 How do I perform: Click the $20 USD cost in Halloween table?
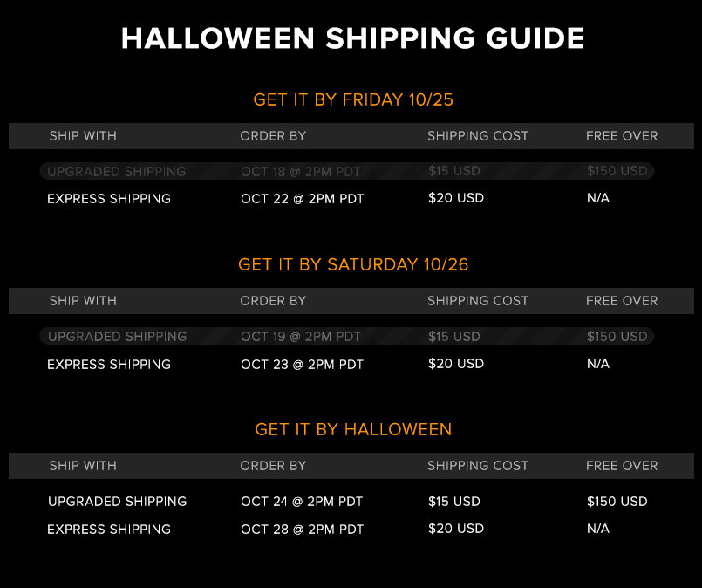point(456,529)
